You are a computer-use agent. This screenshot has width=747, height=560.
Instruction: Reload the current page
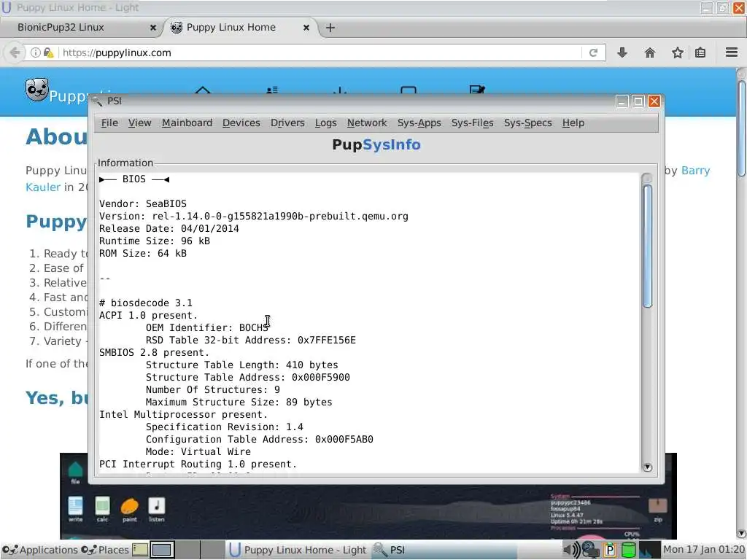[593, 52]
